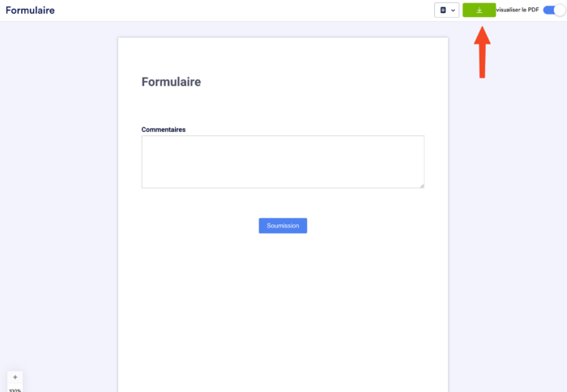Click the page layout icon
This screenshot has height=392, width=567.
click(x=443, y=11)
